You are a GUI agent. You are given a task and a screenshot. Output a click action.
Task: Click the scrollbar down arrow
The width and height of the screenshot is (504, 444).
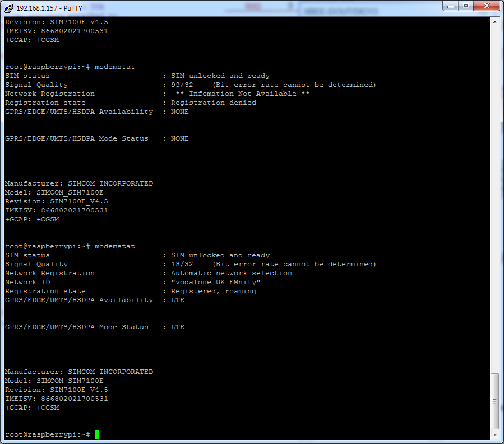coord(494,435)
